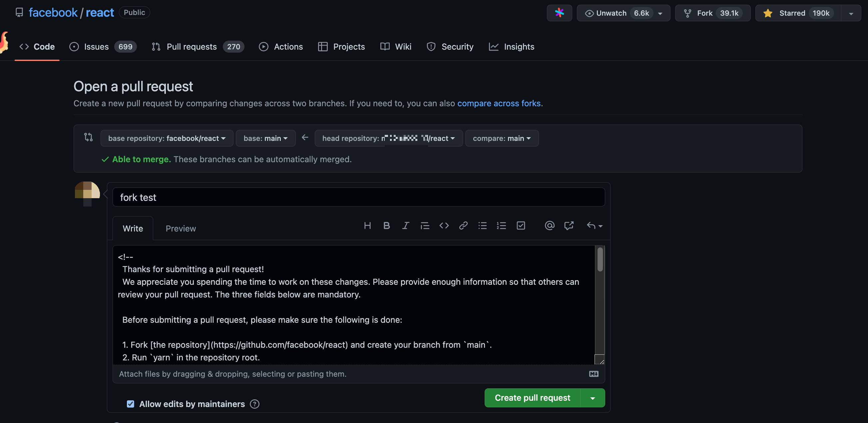Click the Create pull request button
The height and width of the screenshot is (423, 868).
tap(532, 398)
